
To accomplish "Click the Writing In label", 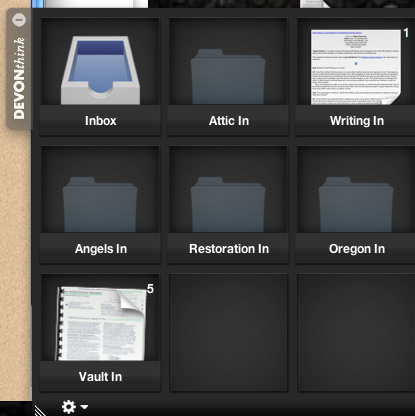I will (x=357, y=121).
